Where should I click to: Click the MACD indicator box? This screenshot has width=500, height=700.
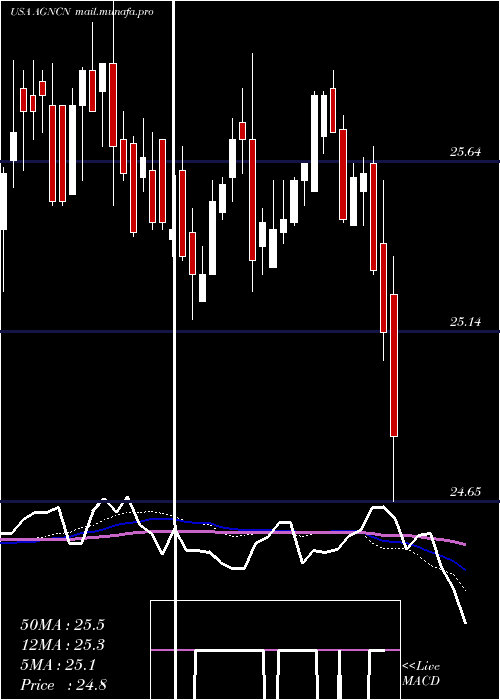tap(275, 650)
